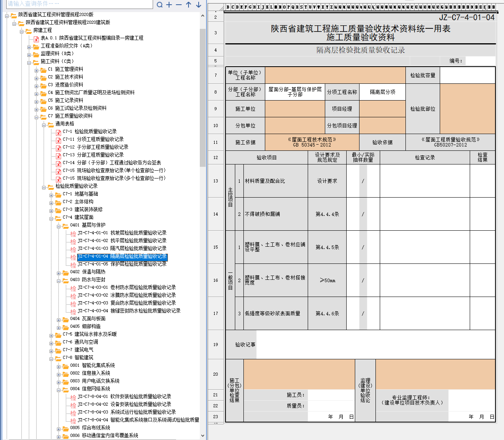Click the 验收记事 blank content cell
This screenshot has width=504, height=440.
pos(375,345)
